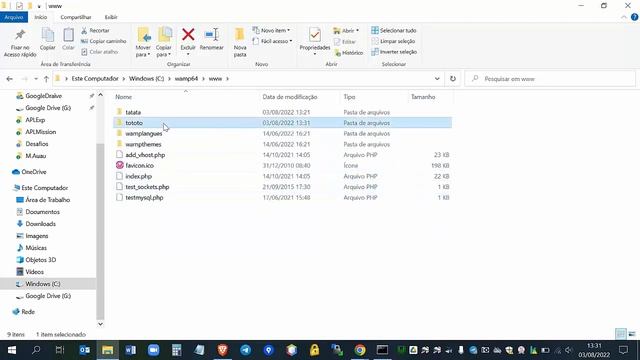Switch to the Início ribbon tab
This screenshot has height=360, width=640.
click(x=41, y=17)
